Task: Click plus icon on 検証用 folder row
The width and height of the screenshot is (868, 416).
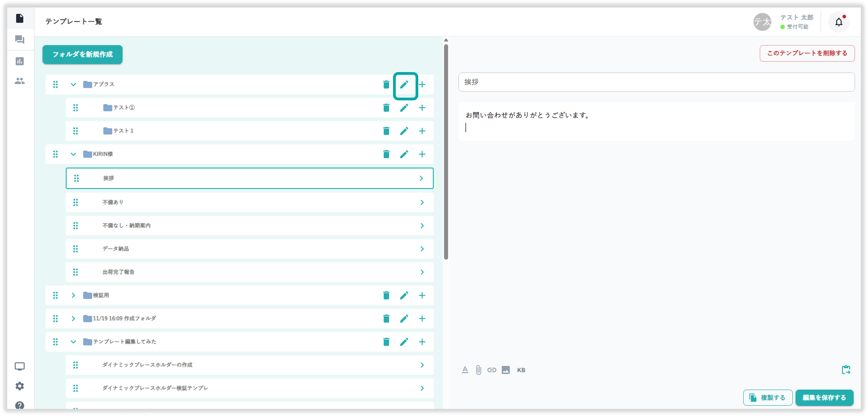Action: click(422, 295)
